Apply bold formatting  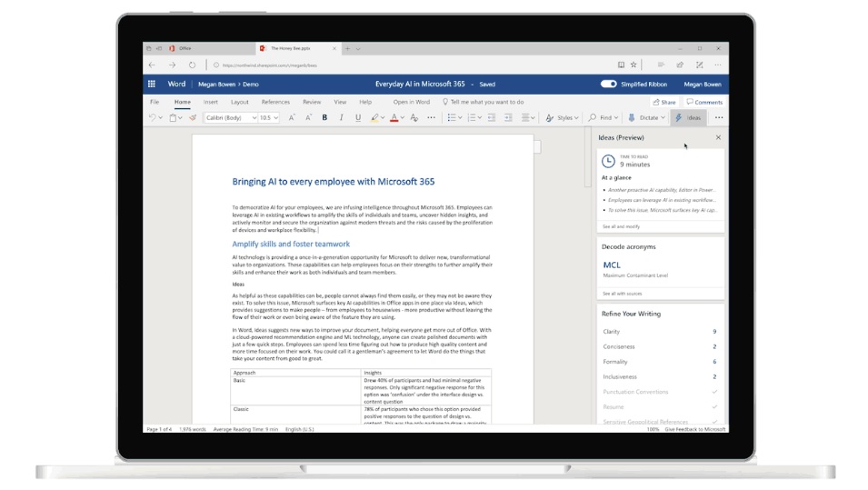[324, 118]
